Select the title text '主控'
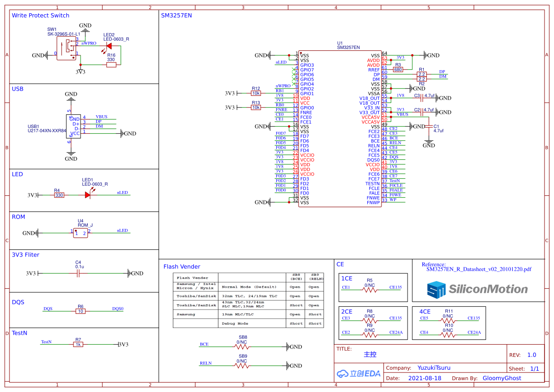The height and width of the screenshot is (392, 554). (370, 355)
